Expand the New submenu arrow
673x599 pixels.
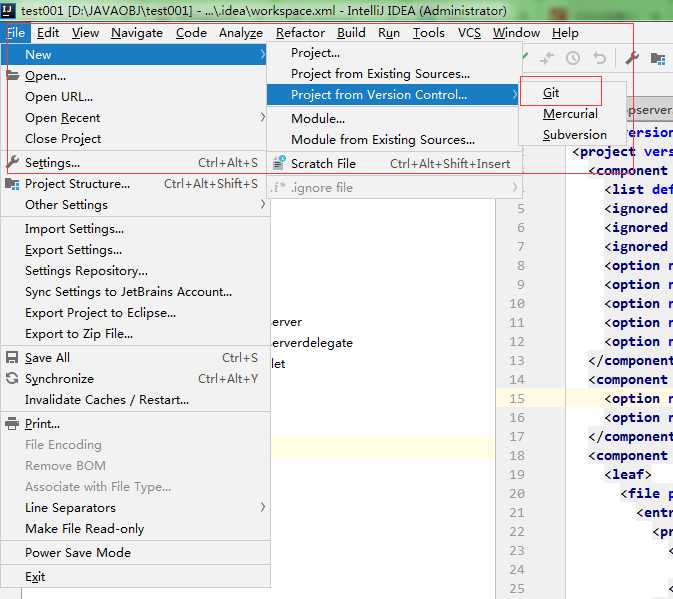click(262, 54)
